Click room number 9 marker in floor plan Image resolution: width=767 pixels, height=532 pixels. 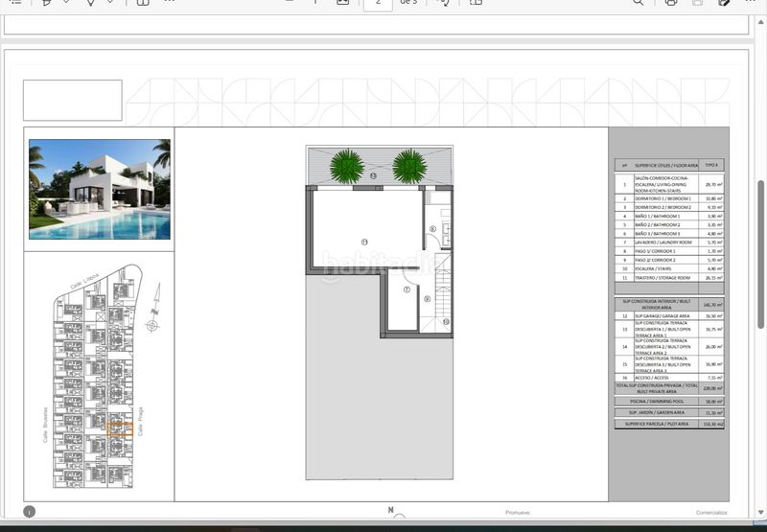(x=427, y=299)
